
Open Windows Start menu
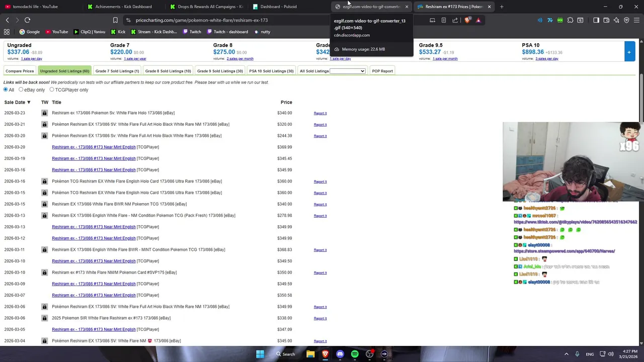point(260,354)
